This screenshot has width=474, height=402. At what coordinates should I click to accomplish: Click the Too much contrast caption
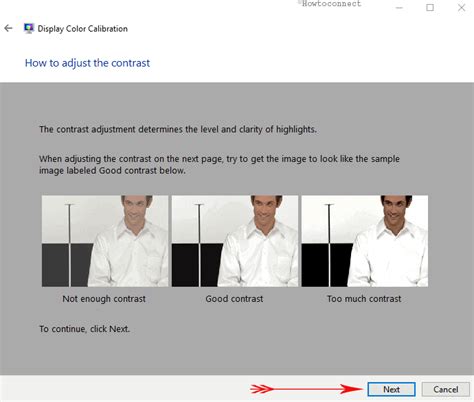point(364,299)
